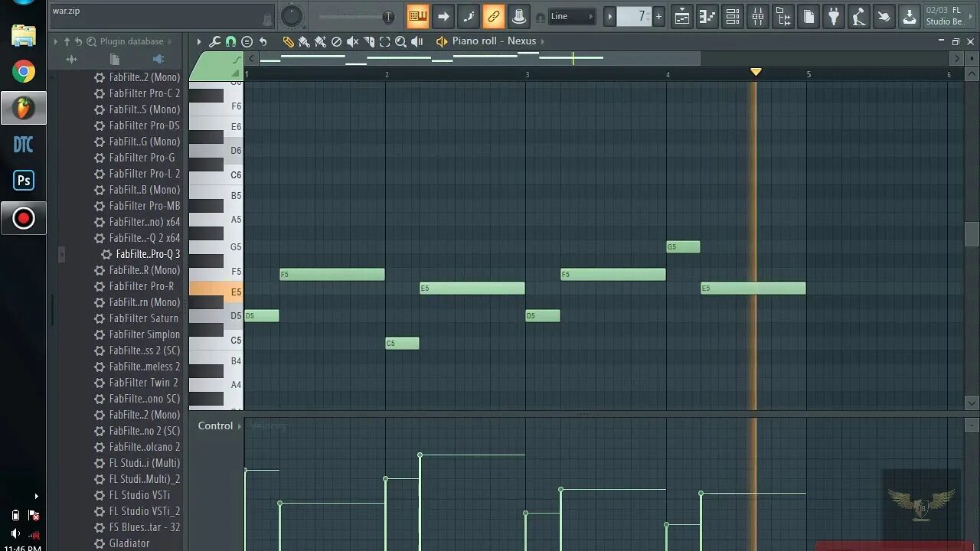This screenshot has width=980, height=551.
Task: Open the stamp chord menu
Action: click(247, 41)
